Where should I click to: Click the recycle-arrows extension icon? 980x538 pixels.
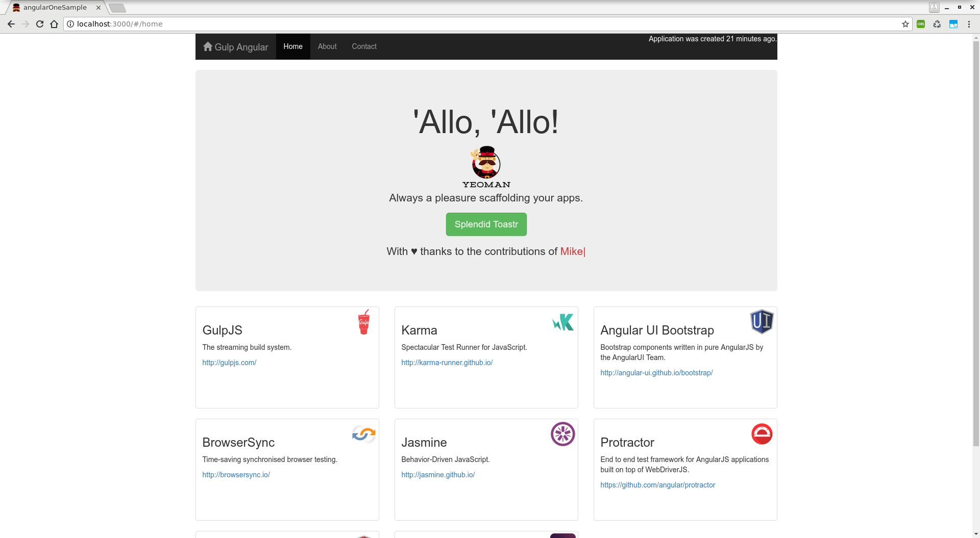tap(937, 24)
